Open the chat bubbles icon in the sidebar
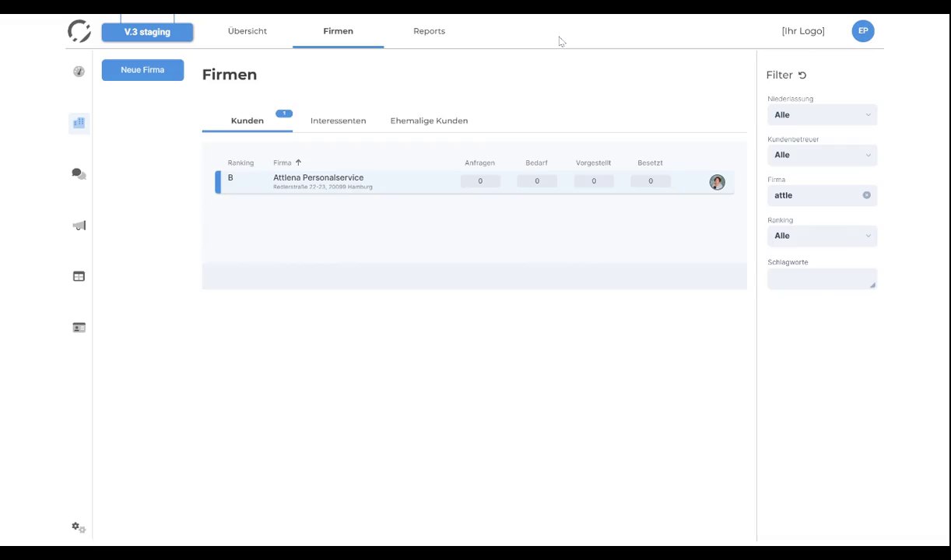Image resolution: width=951 pixels, height=560 pixels. [79, 174]
